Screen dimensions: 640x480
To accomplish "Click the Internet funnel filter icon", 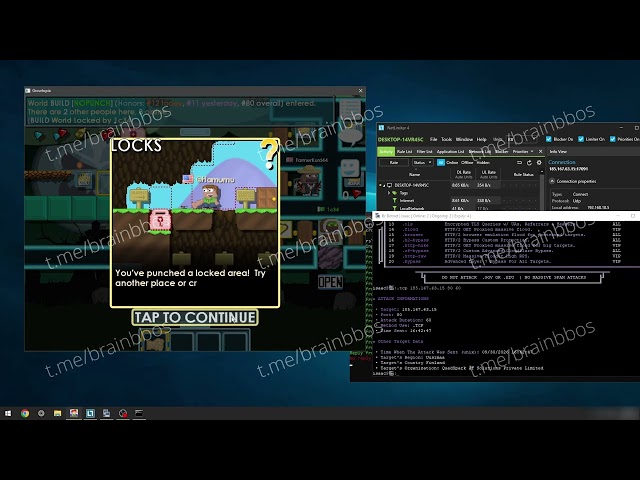I will pos(395,200).
